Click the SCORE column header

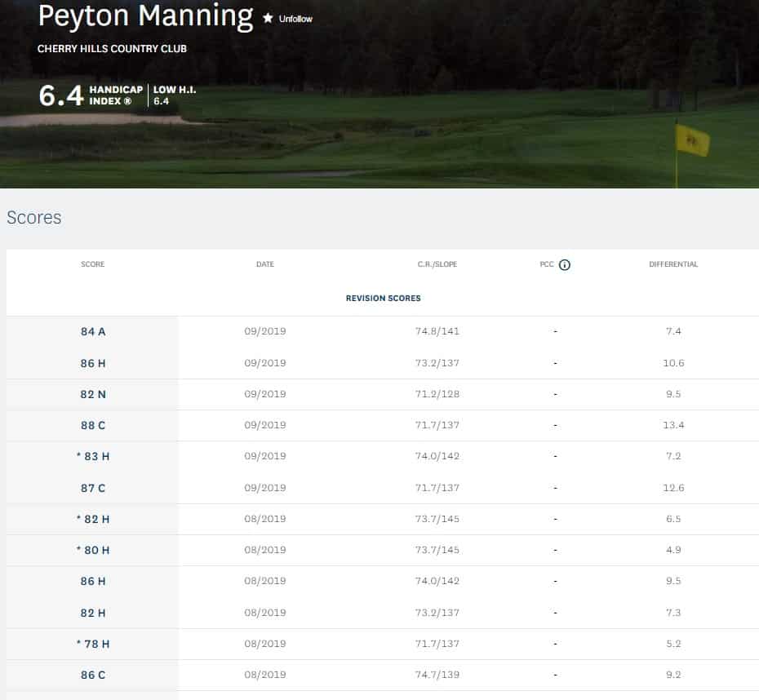92,264
